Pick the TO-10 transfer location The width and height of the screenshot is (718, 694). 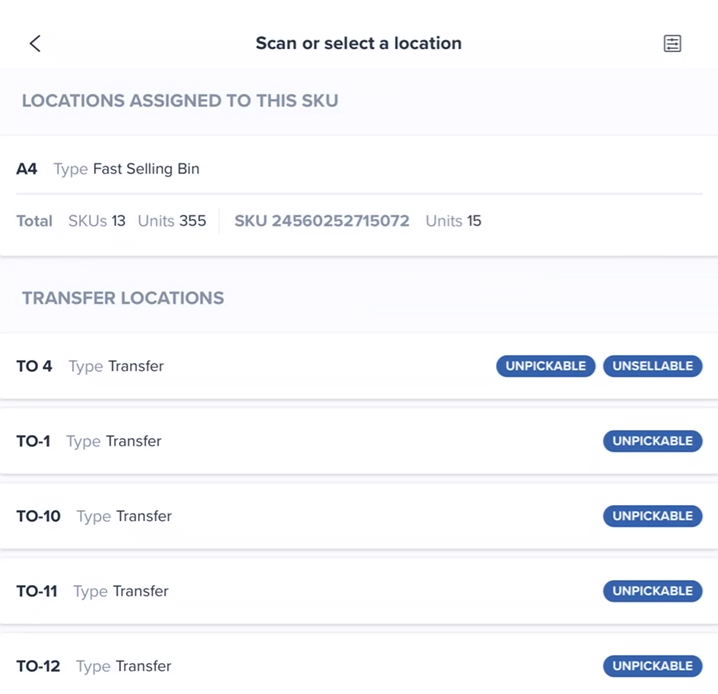[x=359, y=516]
